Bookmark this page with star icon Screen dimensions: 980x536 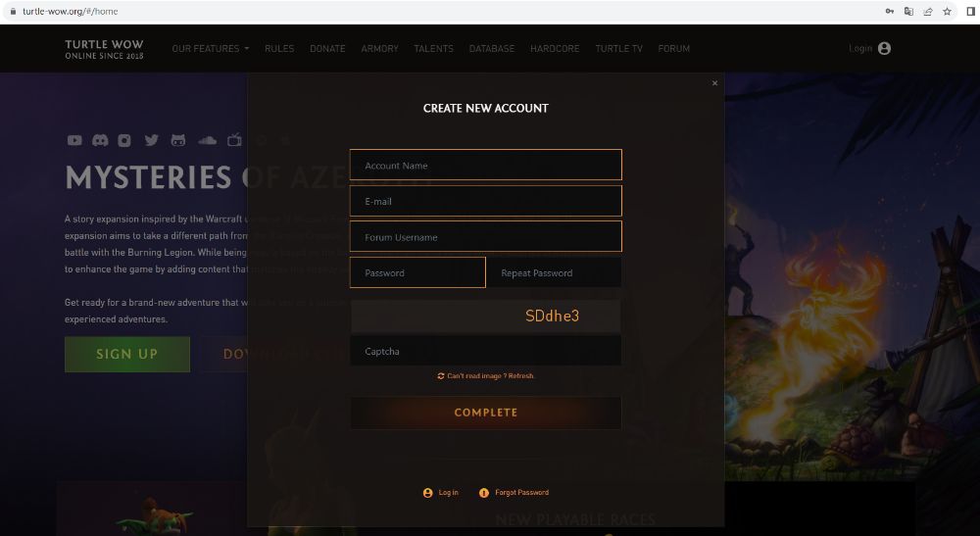tap(947, 11)
